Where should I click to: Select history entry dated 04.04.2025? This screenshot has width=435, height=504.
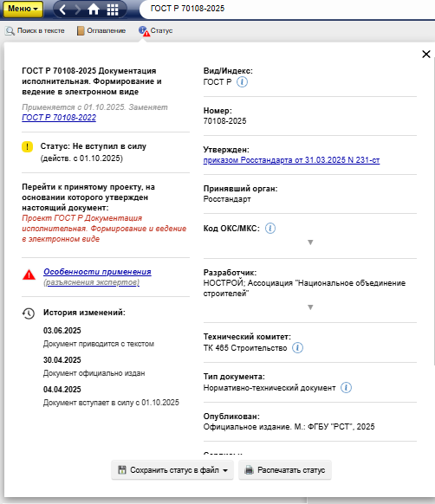[x=62, y=390]
